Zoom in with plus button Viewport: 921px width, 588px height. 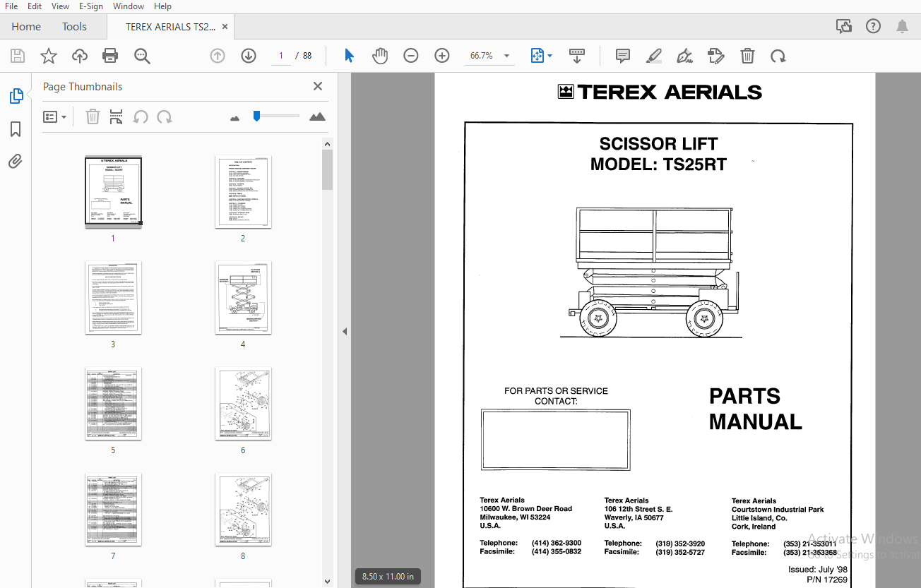tap(442, 56)
